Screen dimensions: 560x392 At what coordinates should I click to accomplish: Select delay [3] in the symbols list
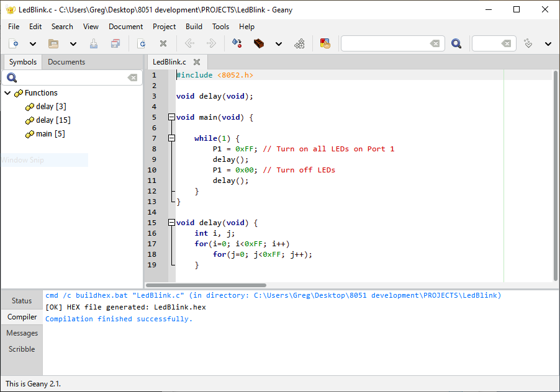51,106
